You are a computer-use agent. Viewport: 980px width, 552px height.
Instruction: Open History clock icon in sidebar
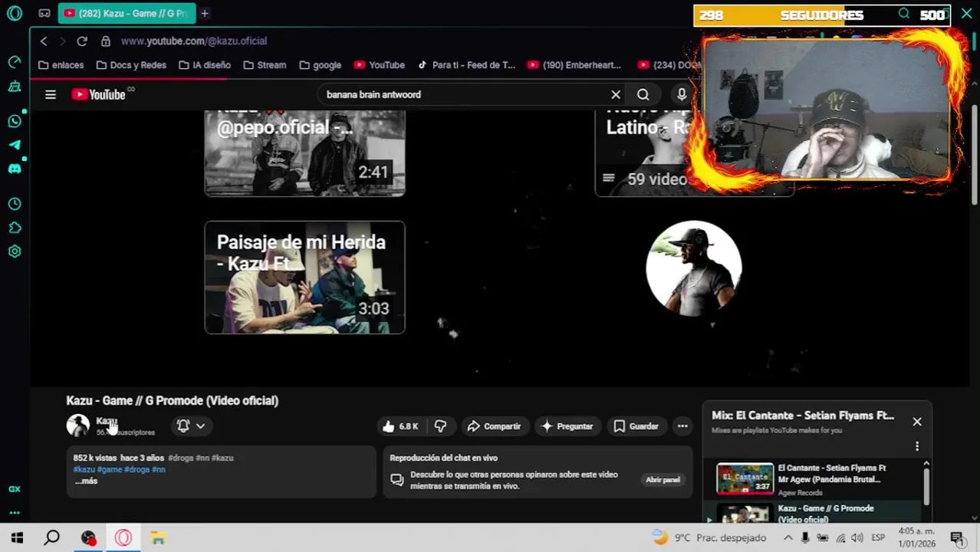[x=15, y=204]
